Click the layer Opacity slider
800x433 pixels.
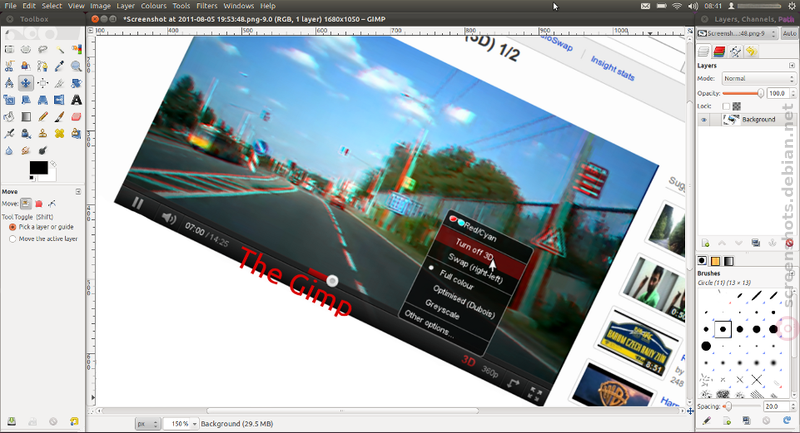point(743,93)
